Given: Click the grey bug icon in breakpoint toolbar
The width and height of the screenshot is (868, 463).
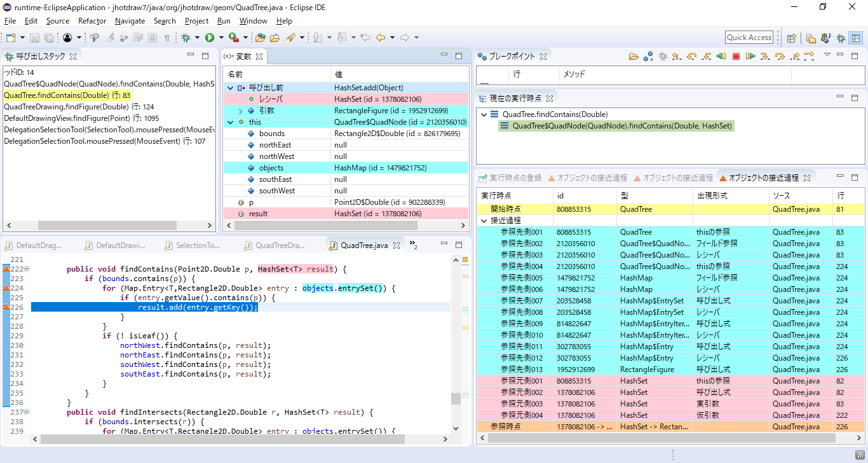Looking at the screenshot, I should point(663,56).
